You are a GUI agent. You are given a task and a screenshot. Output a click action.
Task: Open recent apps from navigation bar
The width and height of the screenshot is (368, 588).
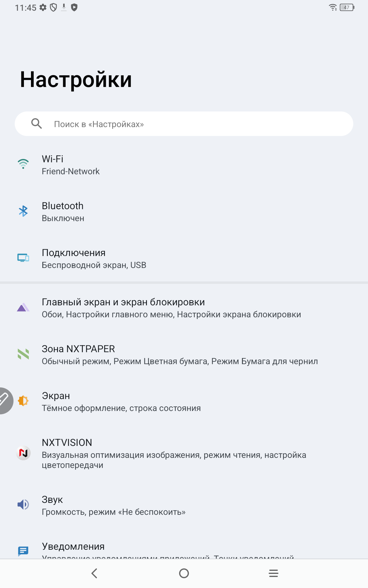click(x=274, y=573)
